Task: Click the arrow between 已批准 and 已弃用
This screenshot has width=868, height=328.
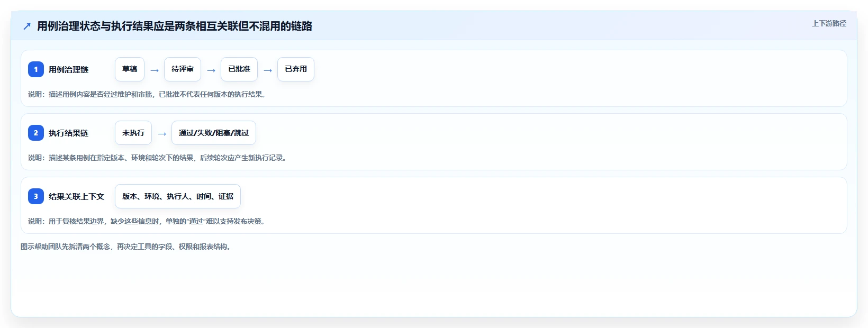Action: coord(268,70)
